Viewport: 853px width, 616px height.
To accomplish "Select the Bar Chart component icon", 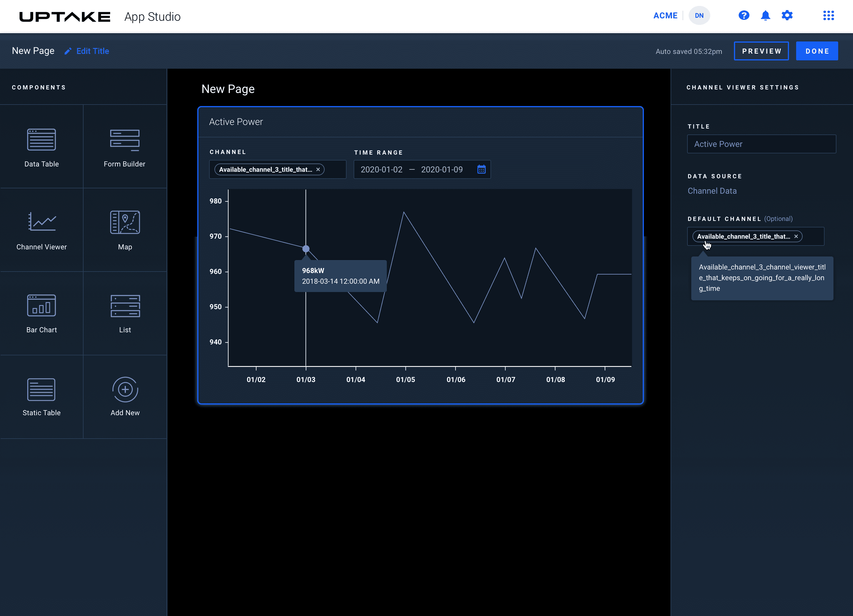I will 41,305.
